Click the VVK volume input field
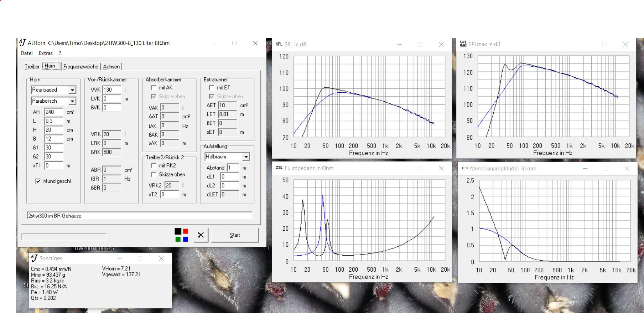Viewport: 644px width, 313px height. click(112, 90)
